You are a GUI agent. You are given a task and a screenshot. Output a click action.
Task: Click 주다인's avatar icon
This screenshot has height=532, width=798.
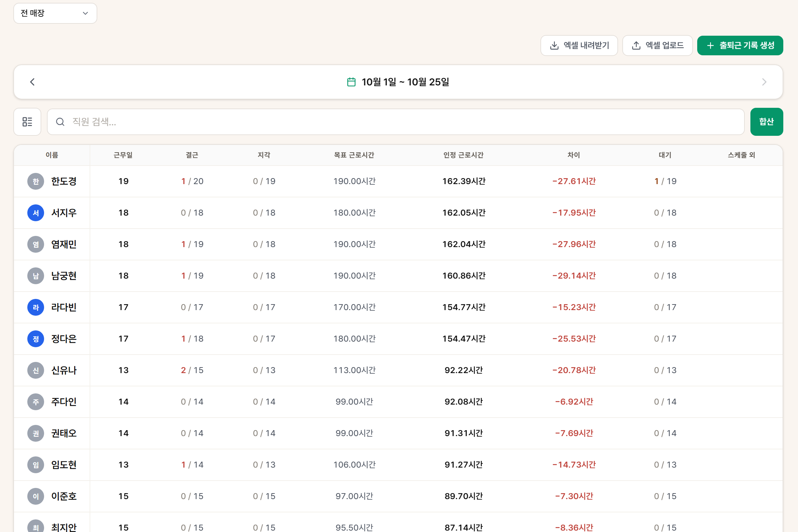click(36, 402)
